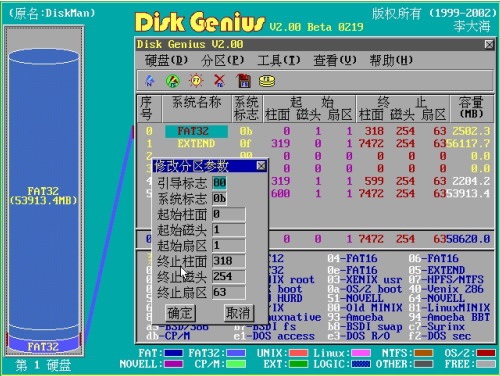
Task: Click capacity value 2204.2
Action: 471,181
